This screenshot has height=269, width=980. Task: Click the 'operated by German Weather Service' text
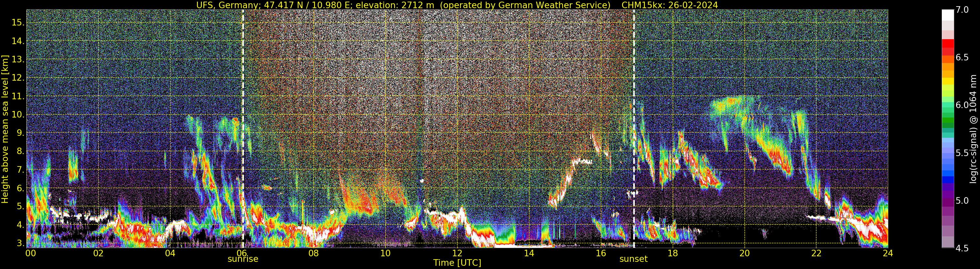(525, 5)
